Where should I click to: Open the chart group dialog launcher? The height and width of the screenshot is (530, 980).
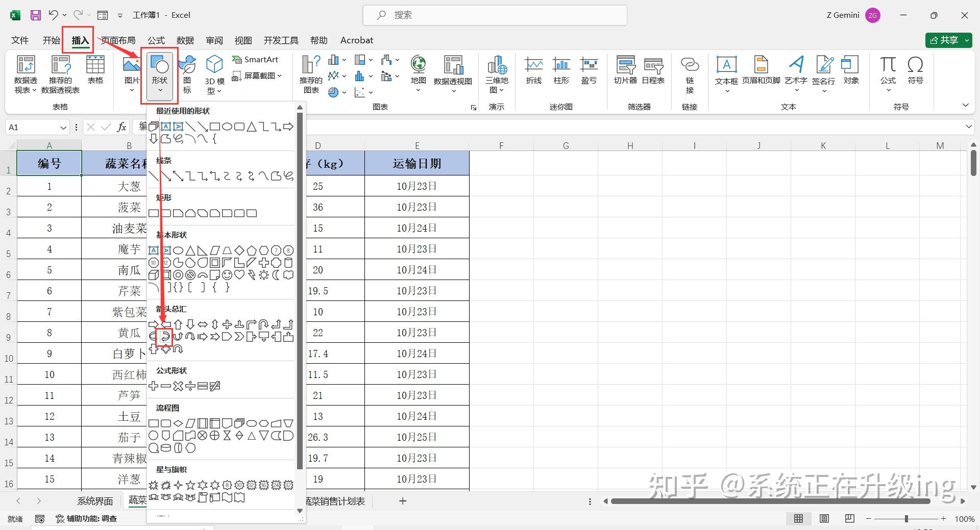click(474, 107)
